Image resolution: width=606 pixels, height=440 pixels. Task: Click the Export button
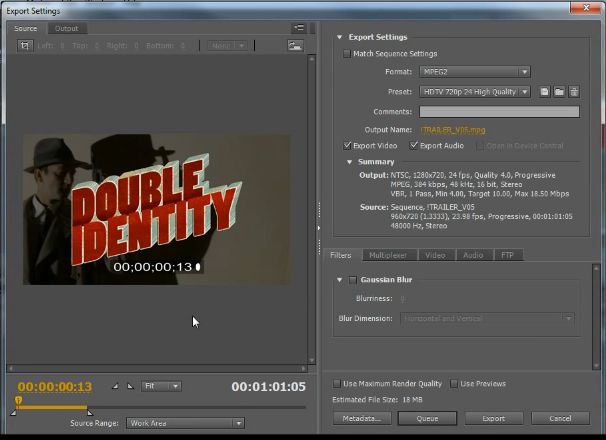(494, 418)
